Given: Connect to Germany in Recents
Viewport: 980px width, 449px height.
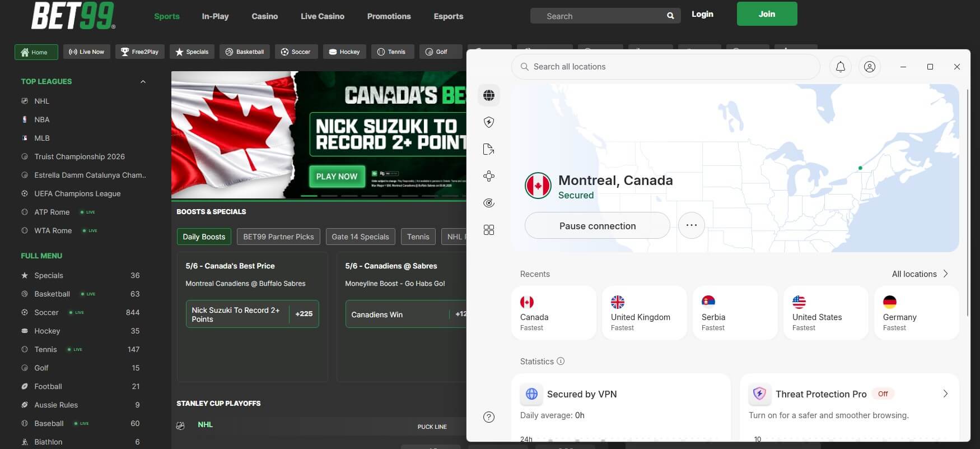Looking at the screenshot, I should click(x=917, y=313).
